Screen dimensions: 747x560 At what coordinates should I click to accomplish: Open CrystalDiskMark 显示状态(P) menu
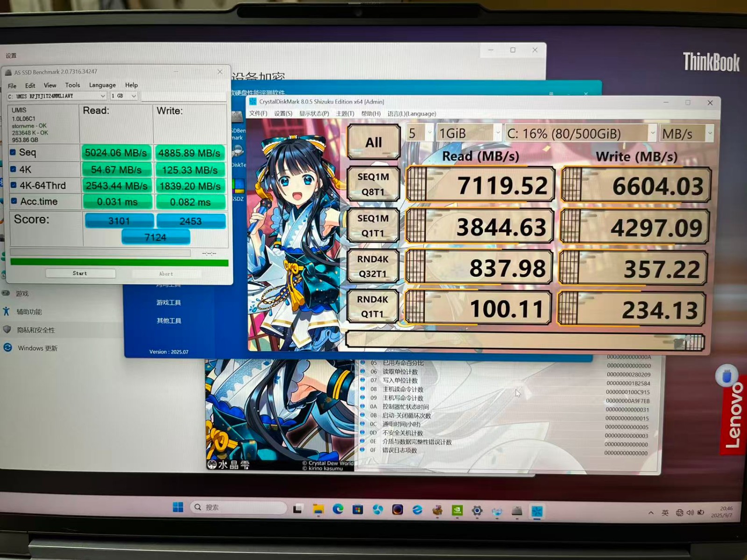pyautogui.click(x=314, y=113)
